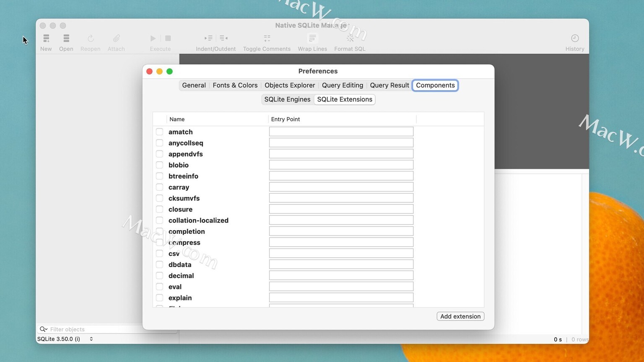
Task: Click the Format SQL icon
Action: 350,39
